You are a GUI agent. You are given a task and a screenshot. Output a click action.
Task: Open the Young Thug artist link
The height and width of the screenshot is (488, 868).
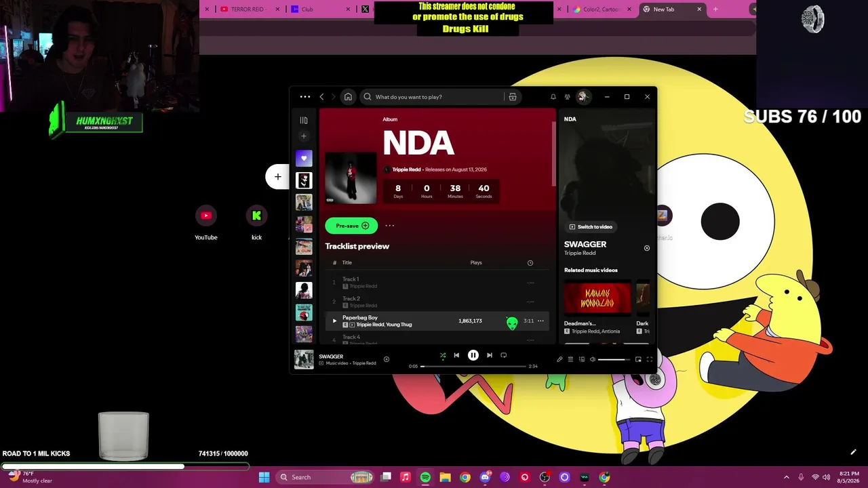click(x=399, y=325)
